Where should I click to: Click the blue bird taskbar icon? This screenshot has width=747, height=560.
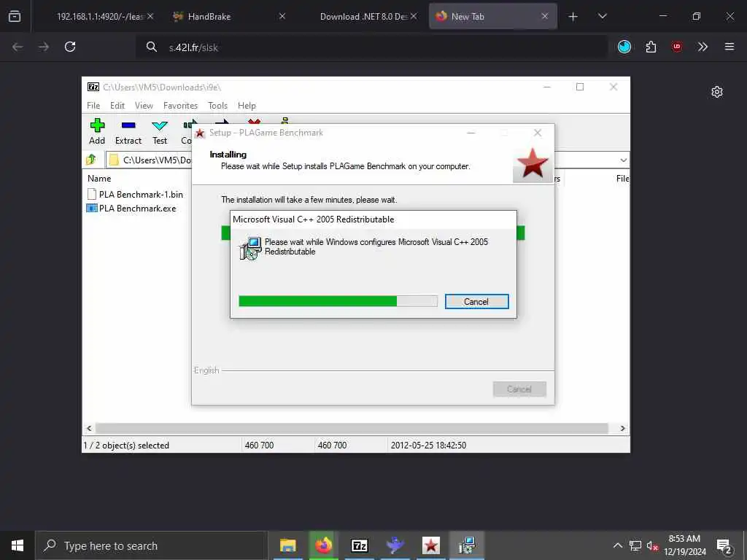pyautogui.click(x=395, y=545)
